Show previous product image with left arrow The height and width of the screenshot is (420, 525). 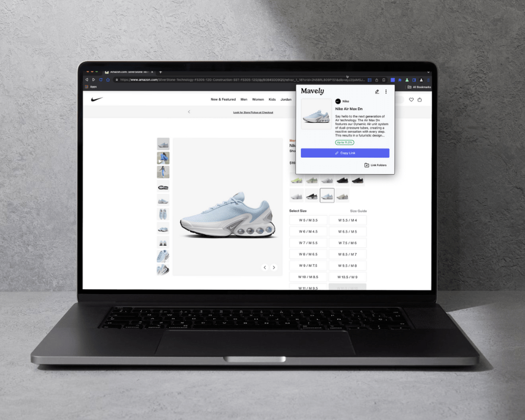[x=265, y=267]
